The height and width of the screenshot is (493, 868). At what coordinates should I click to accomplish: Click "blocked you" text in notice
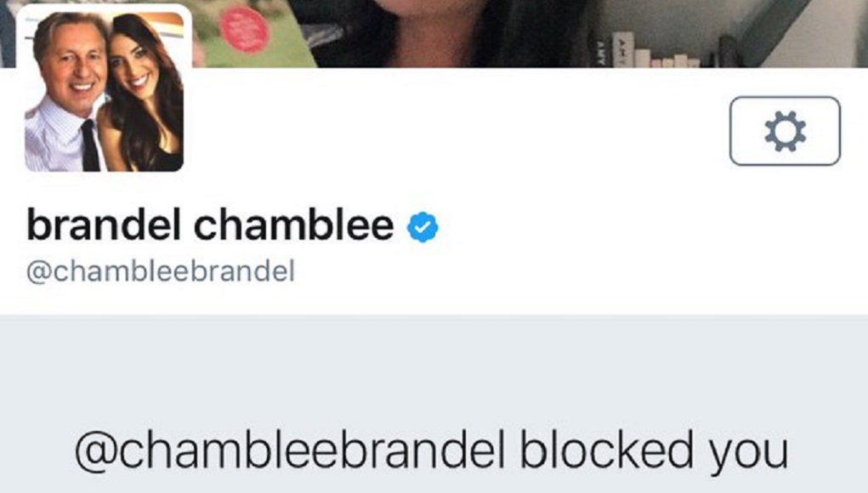pos(654,451)
